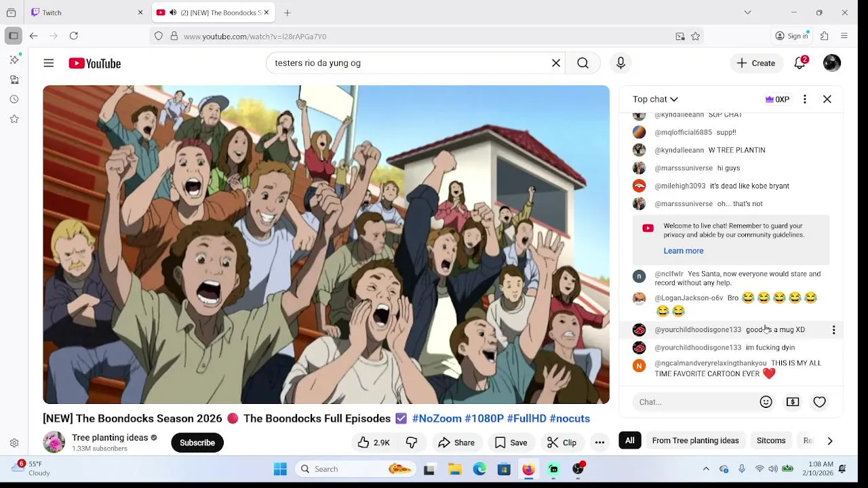Click the Boondocks video player
868x488 pixels.
point(326,245)
